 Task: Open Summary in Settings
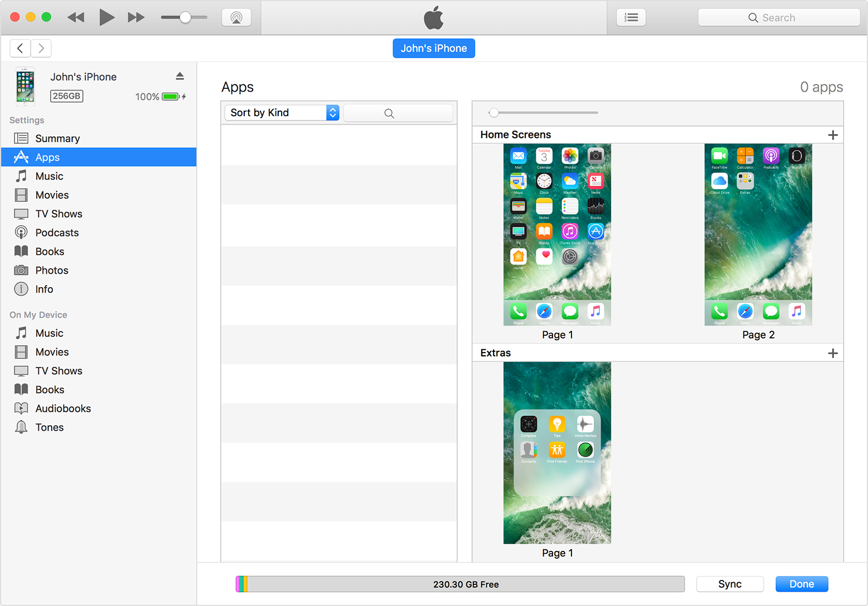pyautogui.click(x=98, y=138)
